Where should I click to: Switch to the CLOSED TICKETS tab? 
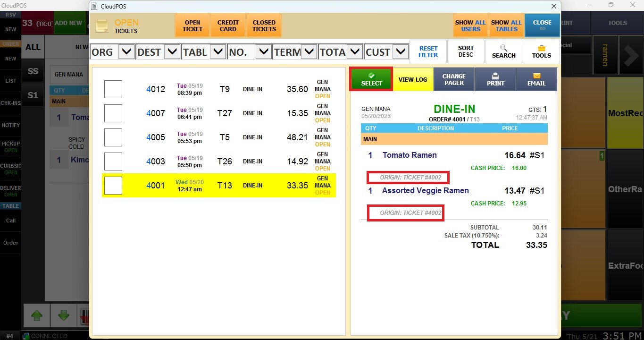click(264, 25)
